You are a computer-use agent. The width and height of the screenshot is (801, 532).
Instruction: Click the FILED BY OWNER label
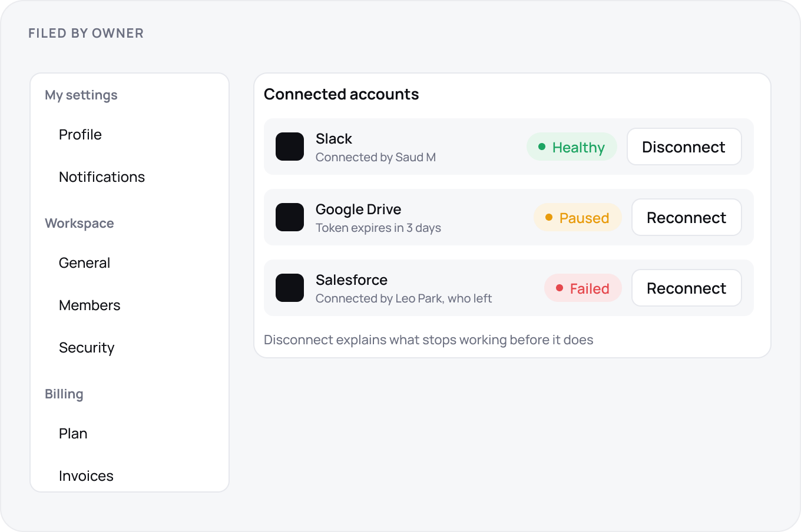pyautogui.click(x=86, y=34)
